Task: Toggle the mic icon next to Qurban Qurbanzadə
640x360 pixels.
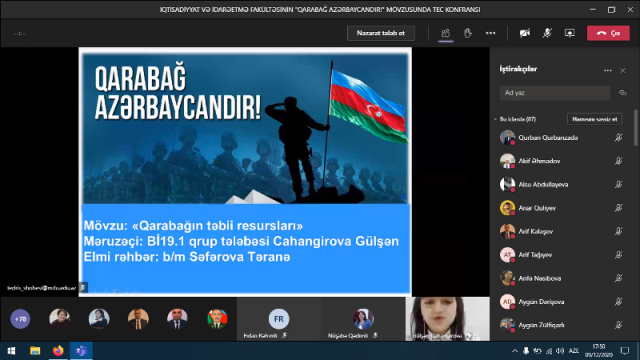Action: coord(618,138)
